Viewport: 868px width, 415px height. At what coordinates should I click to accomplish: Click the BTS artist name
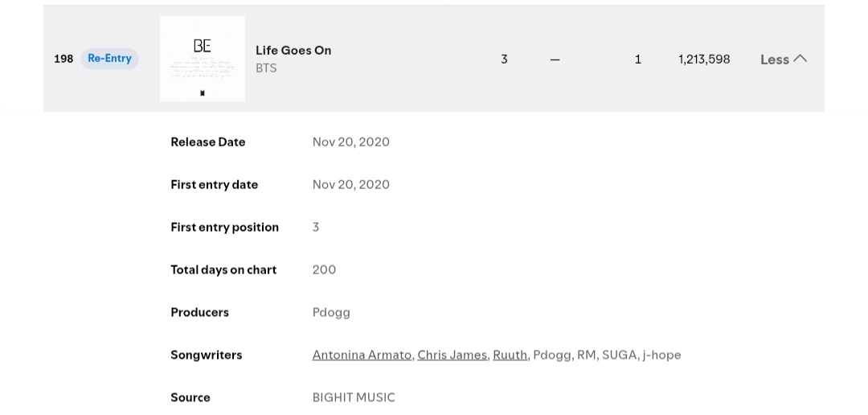[266, 68]
